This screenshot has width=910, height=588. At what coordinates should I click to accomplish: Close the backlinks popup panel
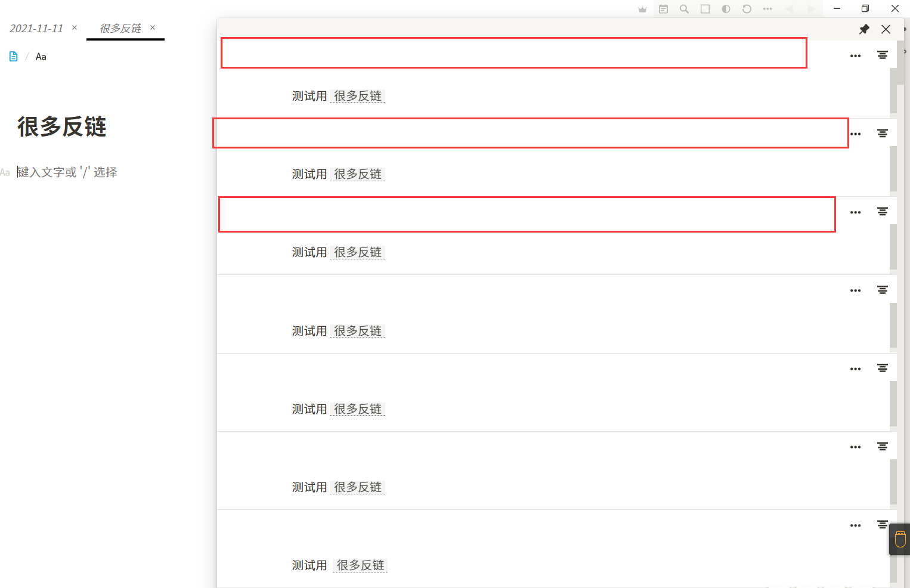pos(886,29)
